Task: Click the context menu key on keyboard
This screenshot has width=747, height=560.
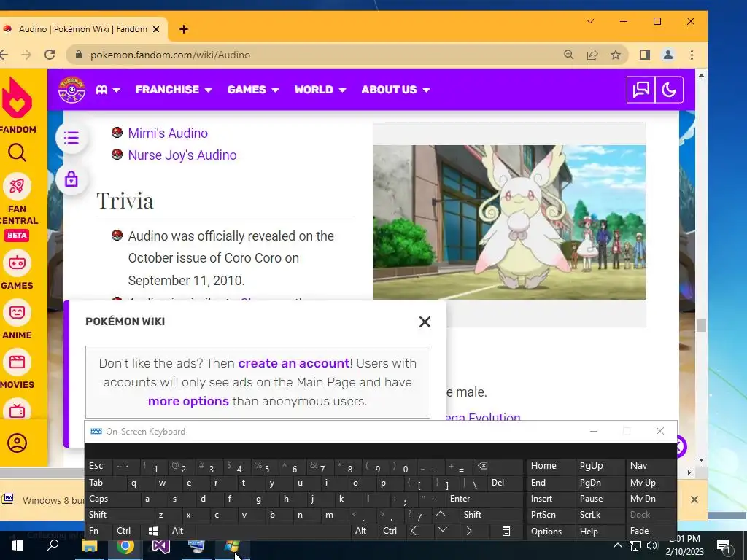Action: 506,531
